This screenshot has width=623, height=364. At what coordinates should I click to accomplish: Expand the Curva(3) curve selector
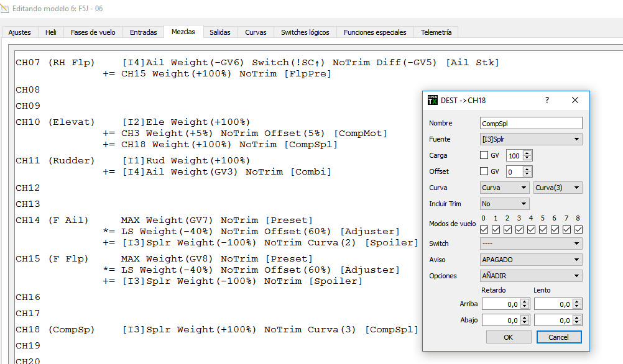[x=558, y=188]
